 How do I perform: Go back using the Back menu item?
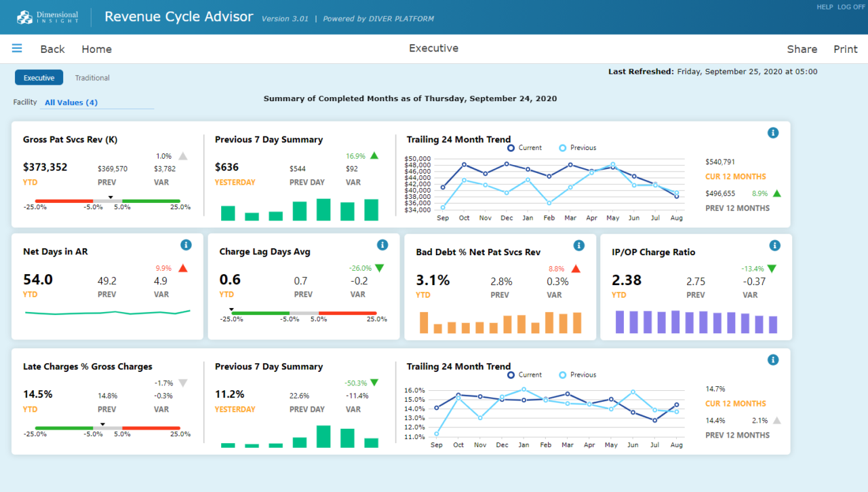coord(52,49)
